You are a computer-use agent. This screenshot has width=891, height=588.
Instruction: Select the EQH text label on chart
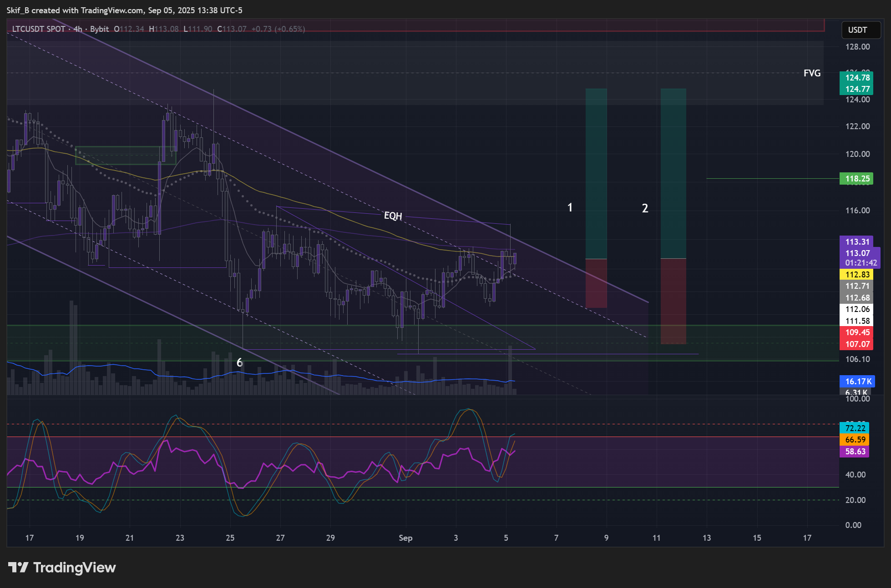[x=393, y=216]
